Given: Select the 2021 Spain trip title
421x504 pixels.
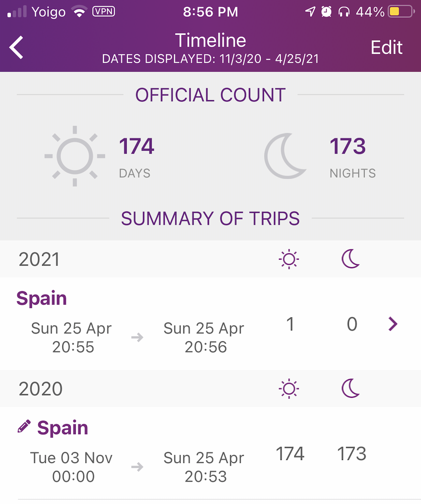Looking at the screenshot, I should tap(42, 298).
